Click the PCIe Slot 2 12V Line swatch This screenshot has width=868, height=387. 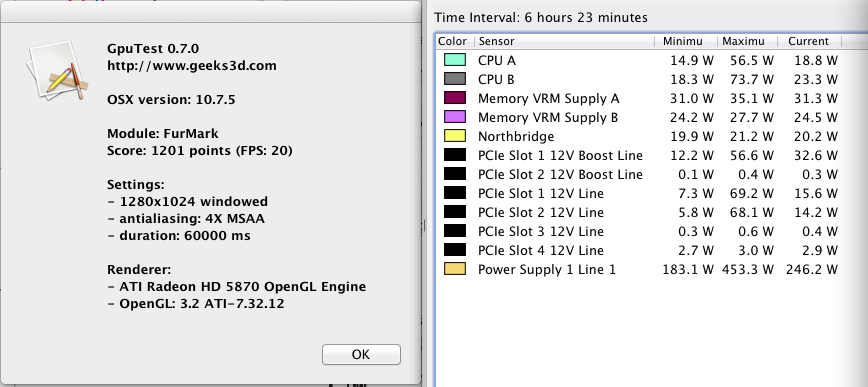(x=454, y=212)
